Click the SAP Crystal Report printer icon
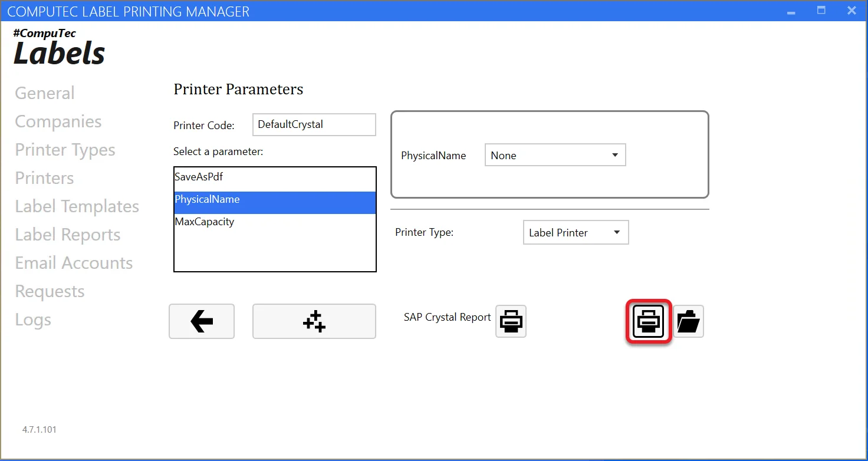The width and height of the screenshot is (868, 461). pos(511,321)
